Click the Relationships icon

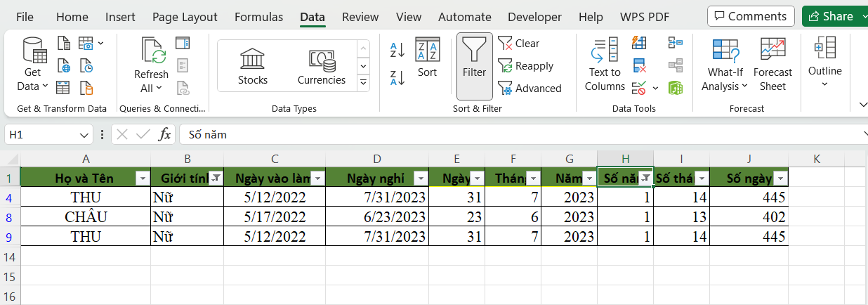pos(676,66)
